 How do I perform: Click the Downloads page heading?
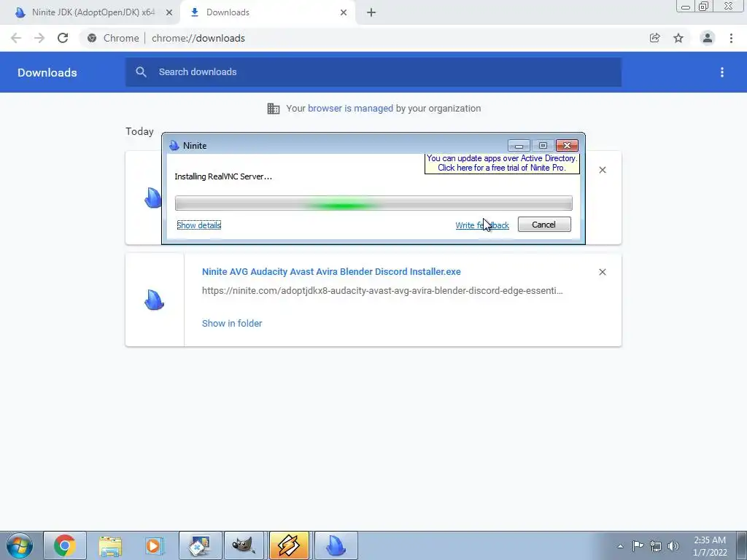(47, 72)
